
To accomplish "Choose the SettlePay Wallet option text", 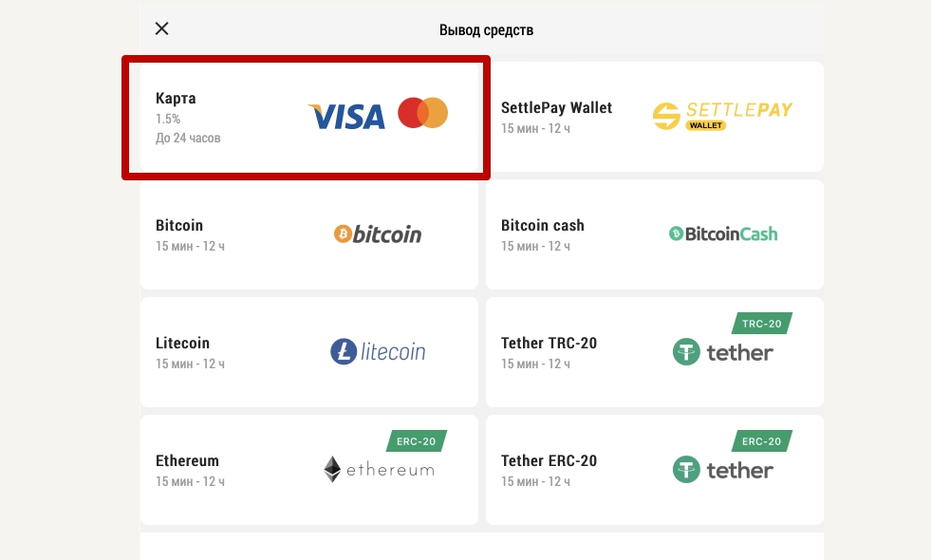I will [x=556, y=108].
